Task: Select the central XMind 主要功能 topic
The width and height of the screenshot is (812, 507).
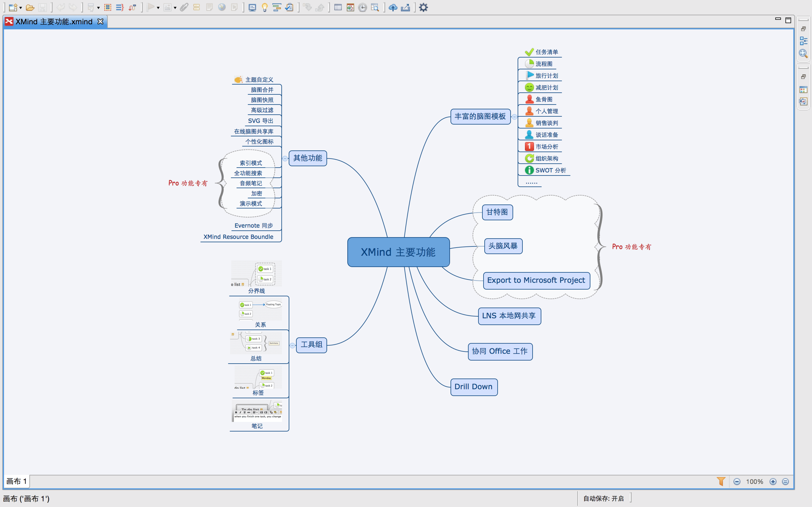Action: (398, 252)
